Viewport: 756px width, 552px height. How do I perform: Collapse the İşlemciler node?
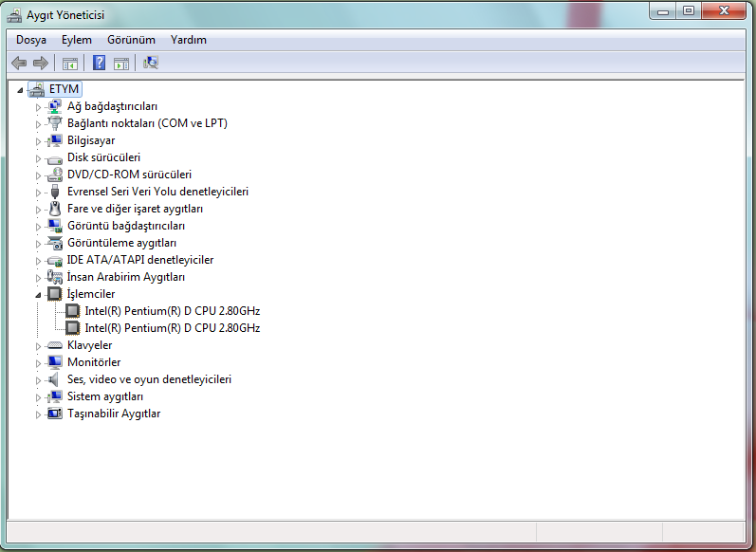[38, 295]
